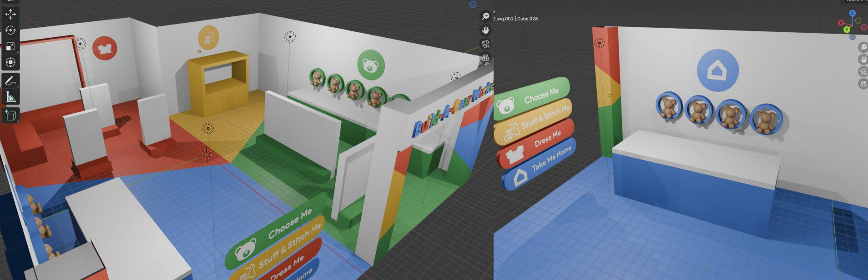
Task: Select the green bear icon circle on wall
Action: [371, 65]
